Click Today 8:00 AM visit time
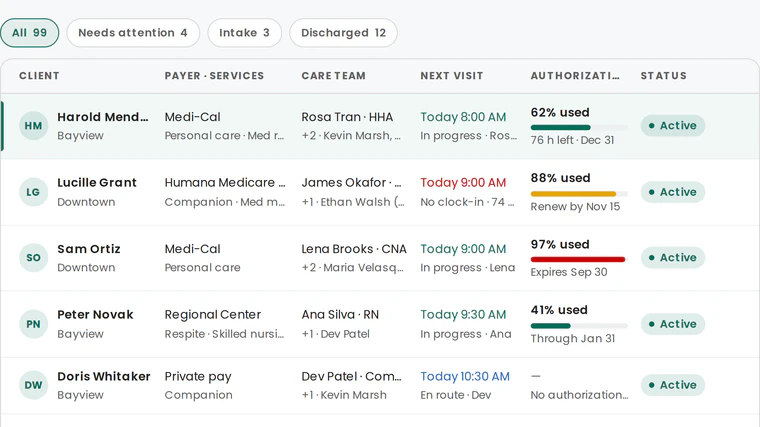Image resolution: width=760 pixels, height=427 pixels. click(463, 117)
